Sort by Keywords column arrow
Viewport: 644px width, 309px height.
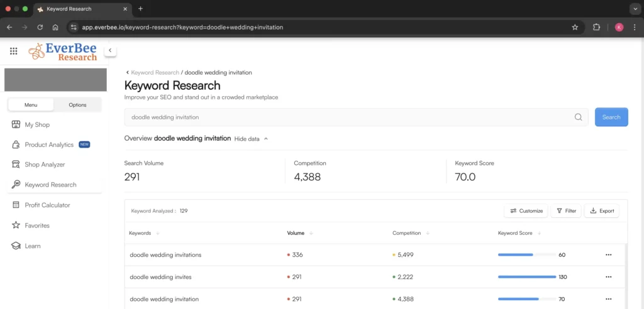(x=158, y=233)
